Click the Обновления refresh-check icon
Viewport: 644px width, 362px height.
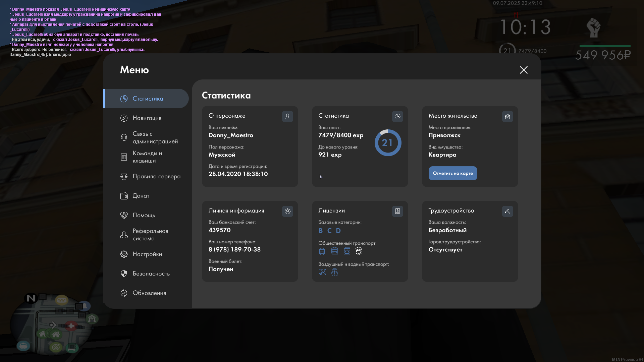point(124,293)
